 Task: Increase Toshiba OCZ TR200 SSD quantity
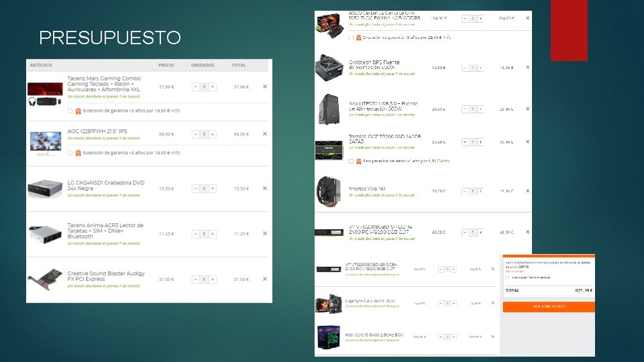click(x=480, y=142)
